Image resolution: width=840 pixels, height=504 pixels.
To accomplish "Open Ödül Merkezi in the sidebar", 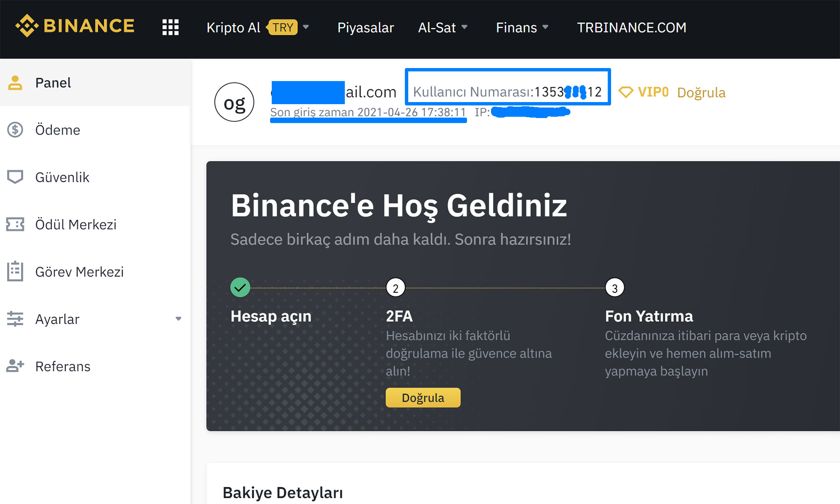I will 95,224.
